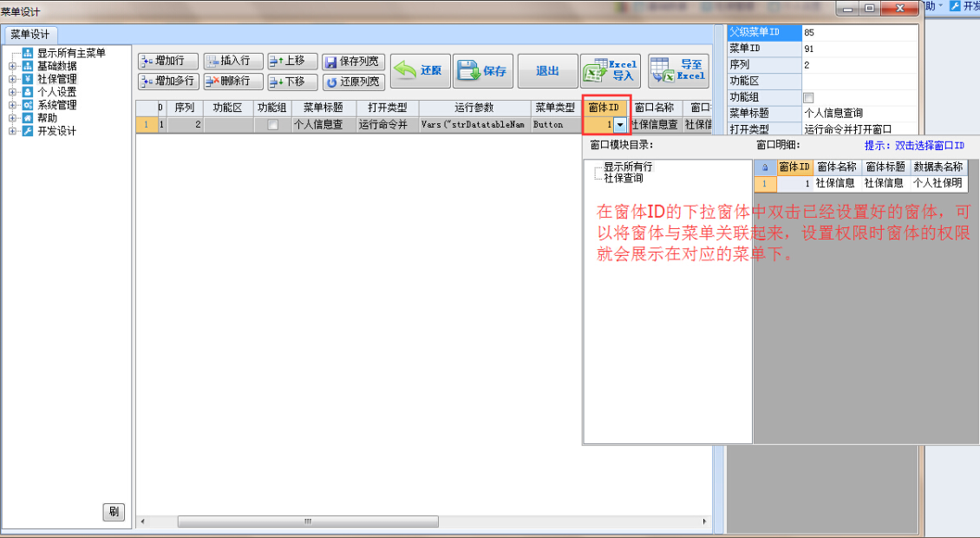Expand the 系统管理 tree node
Screen dimensions: 980x538
tap(12, 105)
